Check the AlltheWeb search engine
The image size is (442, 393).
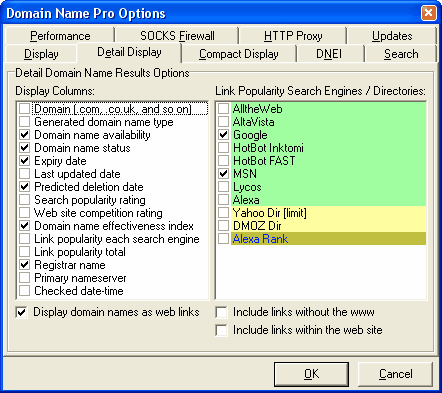point(223,109)
